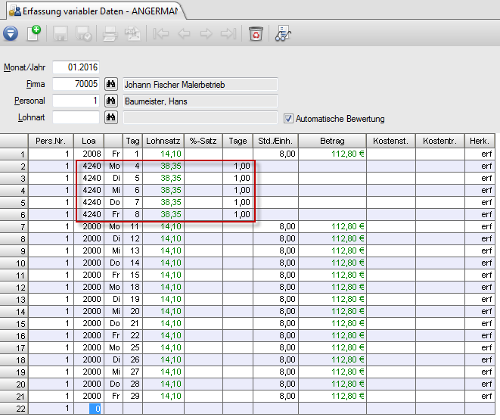
Task: Click the Monat/Jahr input field
Action: [x=76, y=67]
